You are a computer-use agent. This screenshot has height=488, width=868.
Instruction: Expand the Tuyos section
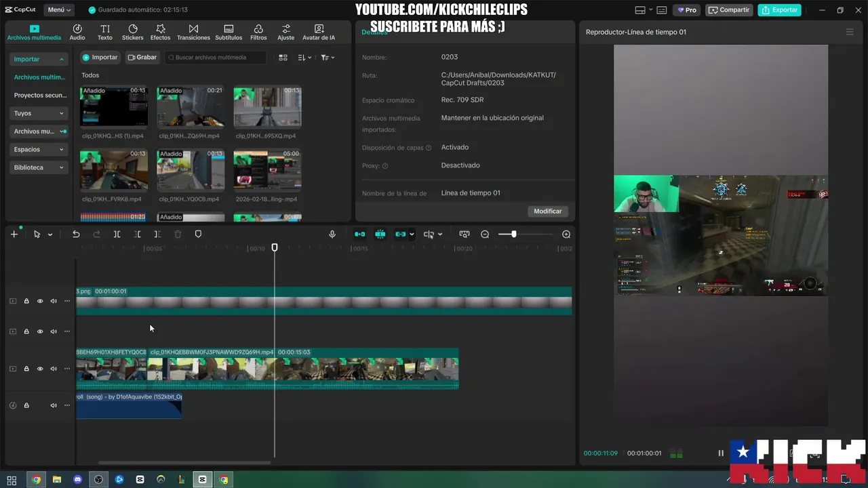[x=39, y=113]
